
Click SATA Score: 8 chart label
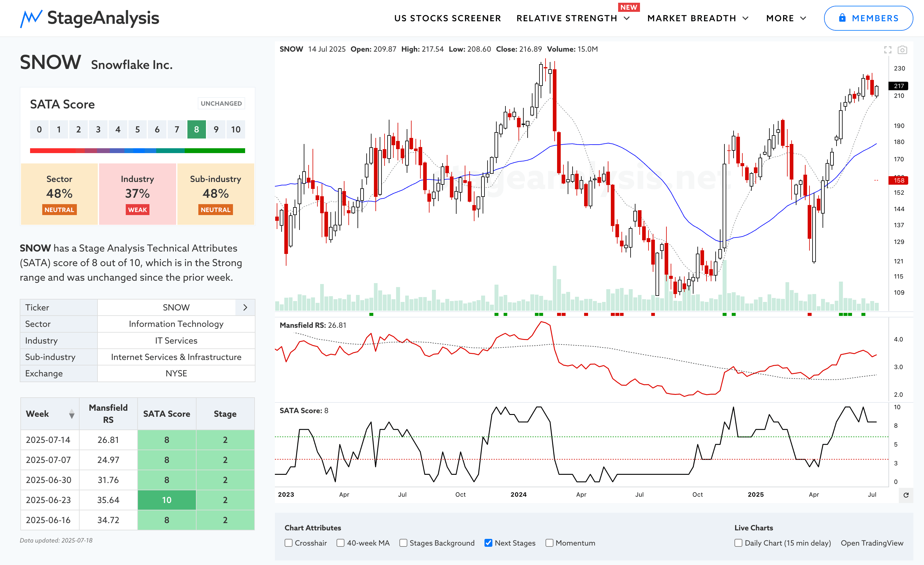[x=304, y=410]
